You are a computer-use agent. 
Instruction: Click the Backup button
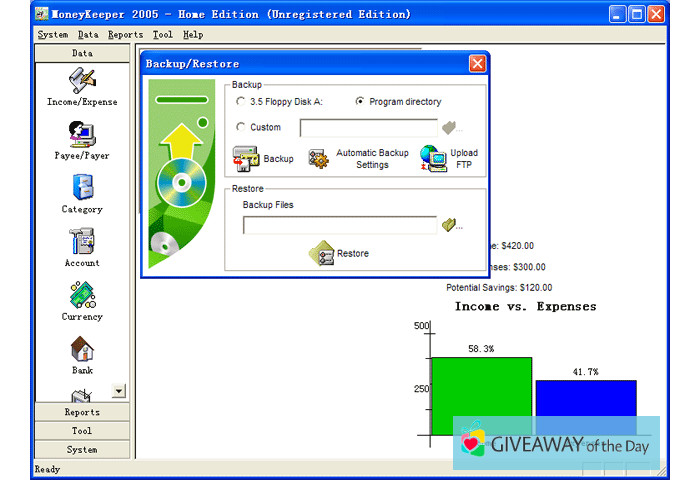pos(263,159)
